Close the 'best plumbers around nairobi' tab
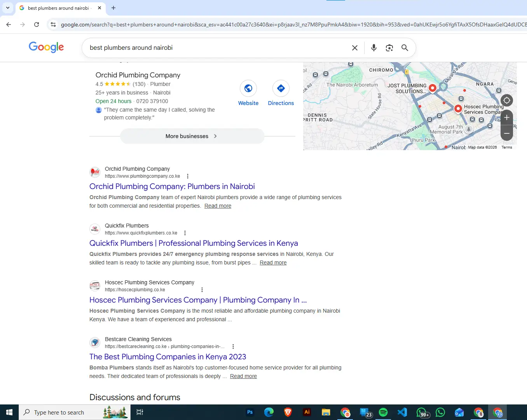527x420 pixels. [x=99, y=8]
